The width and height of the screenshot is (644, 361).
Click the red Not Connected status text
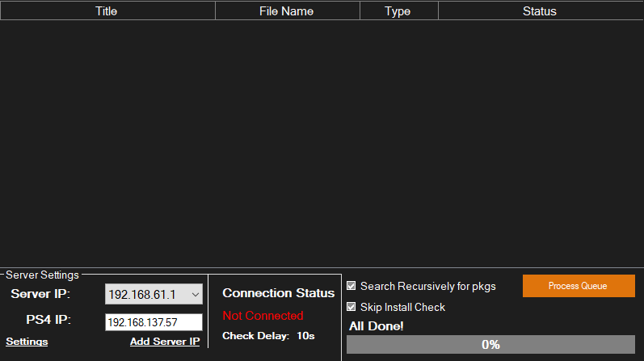pyautogui.click(x=263, y=316)
